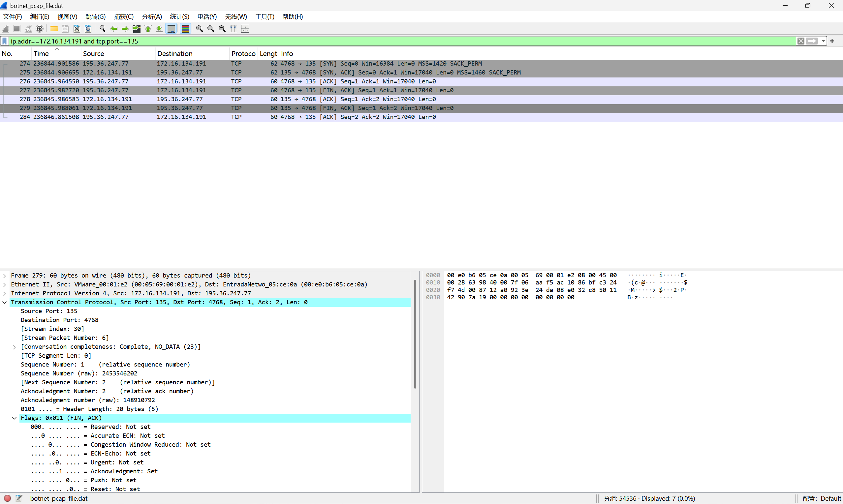Open the display filter history dropdown arrow
Screen dimensions: 843x504
pos(823,41)
